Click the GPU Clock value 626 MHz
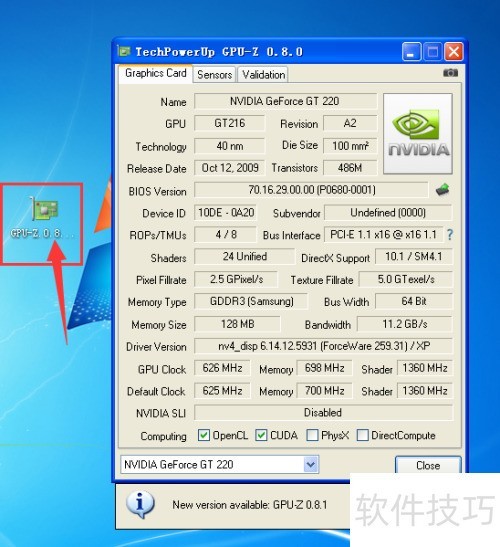 point(222,368)
